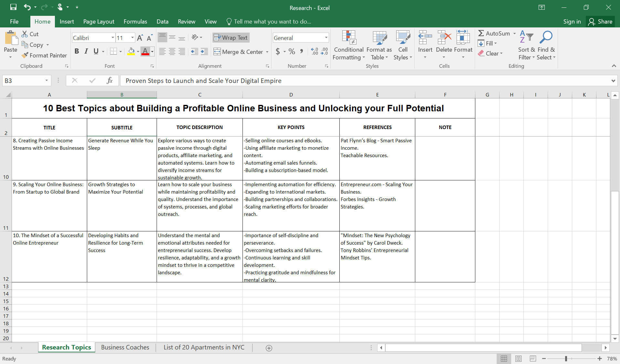Image resolution: width=620 pixels, height=364 pixels.
Task: Apply middle vertical alignment
Action: click(x=172, y=37)
